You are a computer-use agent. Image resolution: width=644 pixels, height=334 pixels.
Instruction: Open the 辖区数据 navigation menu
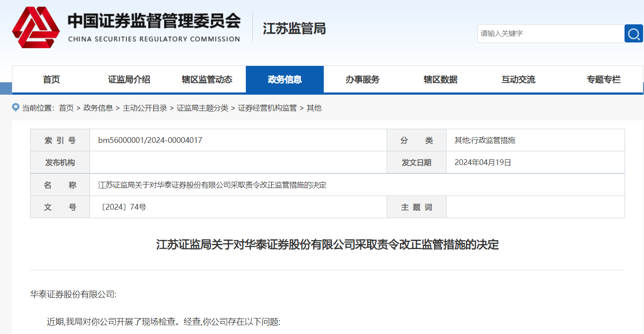[440, 80]
